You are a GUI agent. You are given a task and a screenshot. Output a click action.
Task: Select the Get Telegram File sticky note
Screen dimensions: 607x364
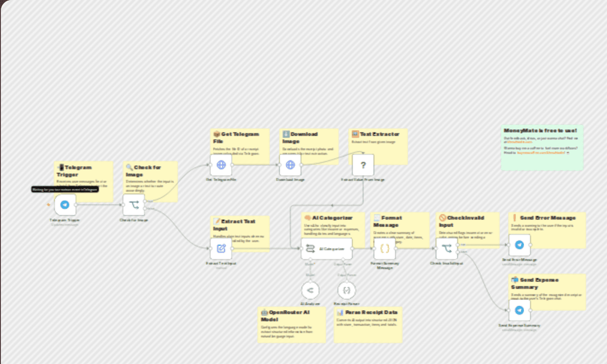(241, 146)
